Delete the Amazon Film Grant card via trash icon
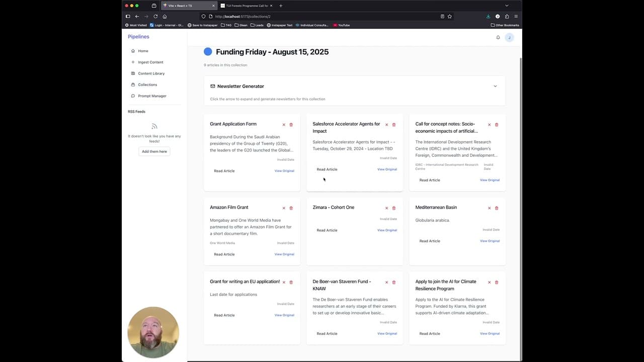Screen dimensions: 644x362 tap(291, 208)
